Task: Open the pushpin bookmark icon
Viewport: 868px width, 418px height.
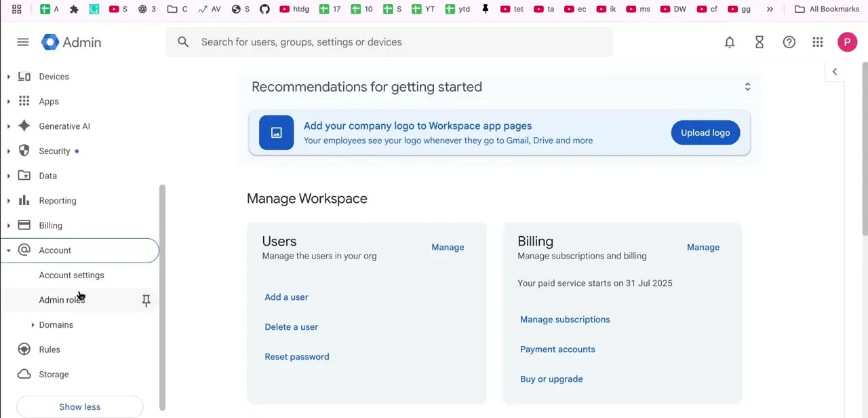Action: pyautogui.click(x=486, y=9)
